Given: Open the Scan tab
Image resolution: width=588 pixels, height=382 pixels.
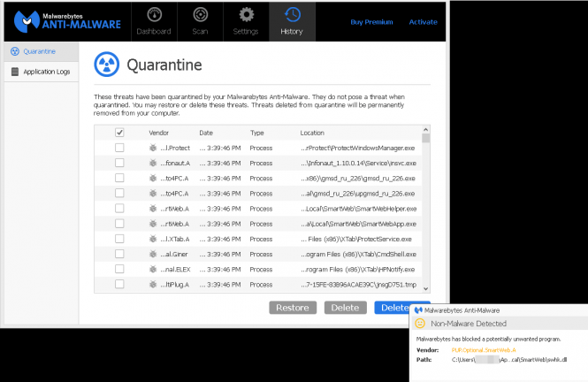Looking at the screenshot, I should tap(200, 21).
